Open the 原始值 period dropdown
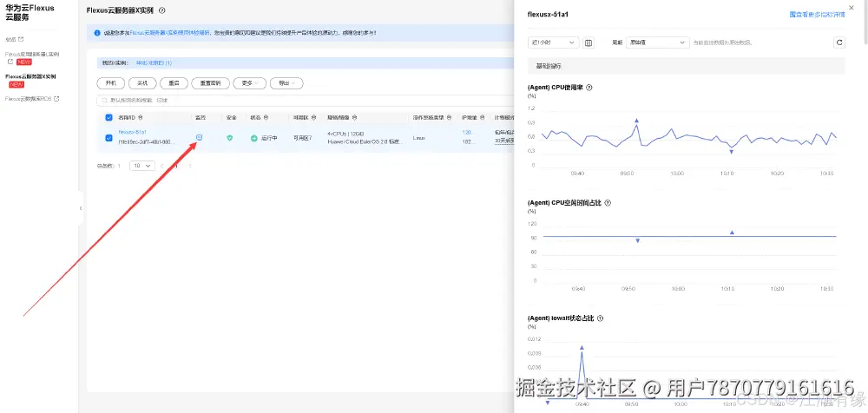 point(658,43)
